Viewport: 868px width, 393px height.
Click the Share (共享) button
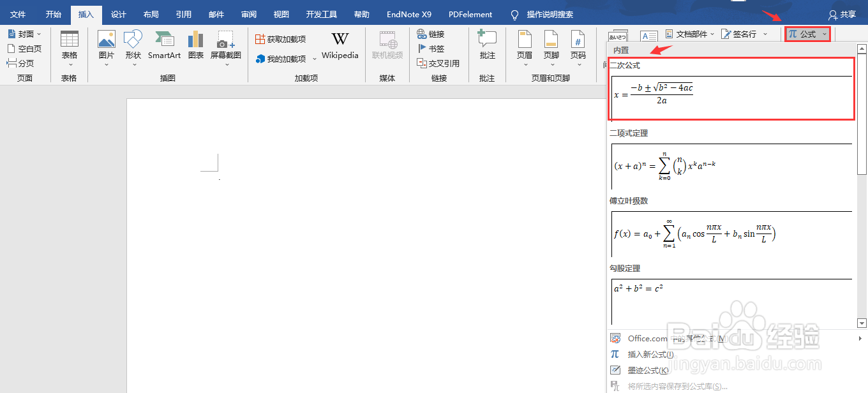click(x=842, y=14)
